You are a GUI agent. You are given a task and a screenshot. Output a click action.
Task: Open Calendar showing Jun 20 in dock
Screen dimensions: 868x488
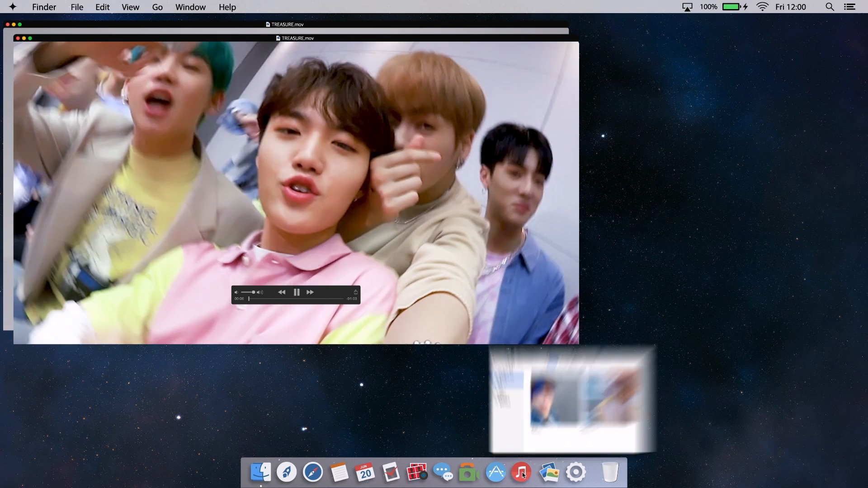(x=365, y=472)
